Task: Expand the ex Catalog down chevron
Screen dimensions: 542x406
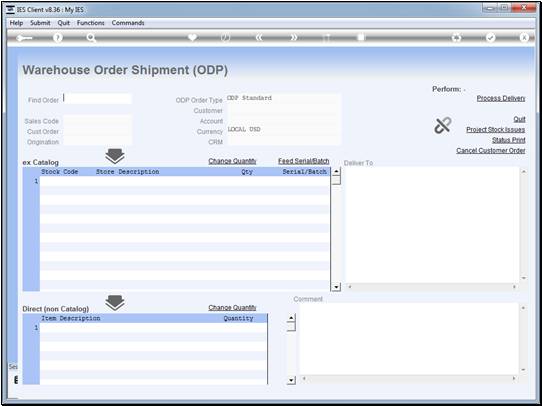Action: tap(115, 157)
